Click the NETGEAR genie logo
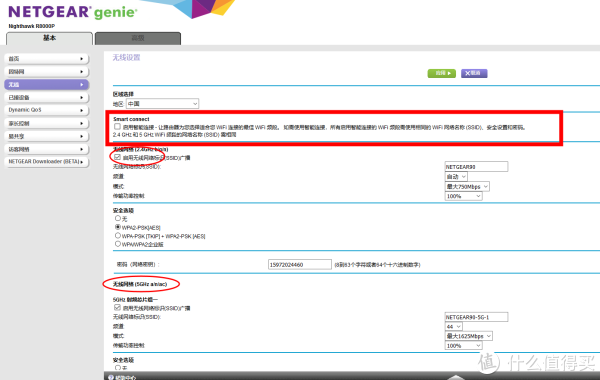Screen dimensions: 600x380 tap(73, 12)
